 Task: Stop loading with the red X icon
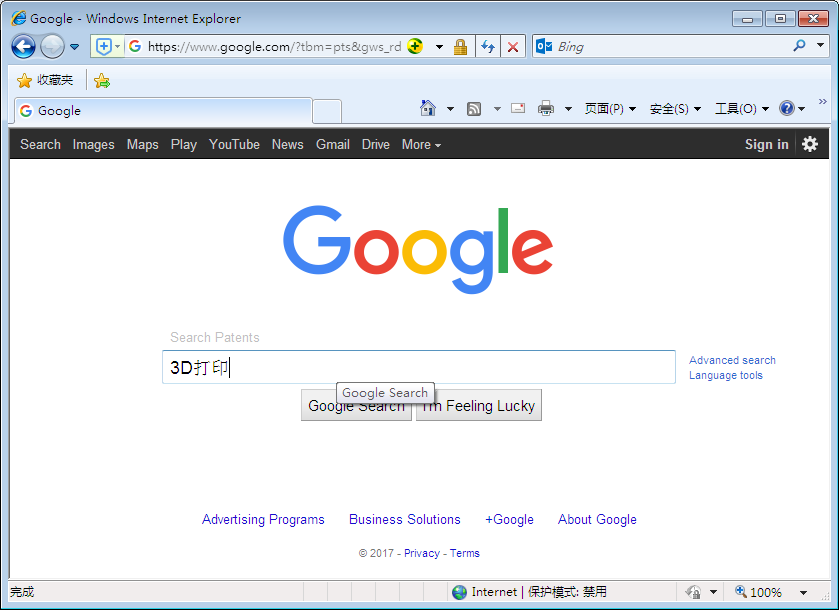pyautogui.click(x=513, y=47)
